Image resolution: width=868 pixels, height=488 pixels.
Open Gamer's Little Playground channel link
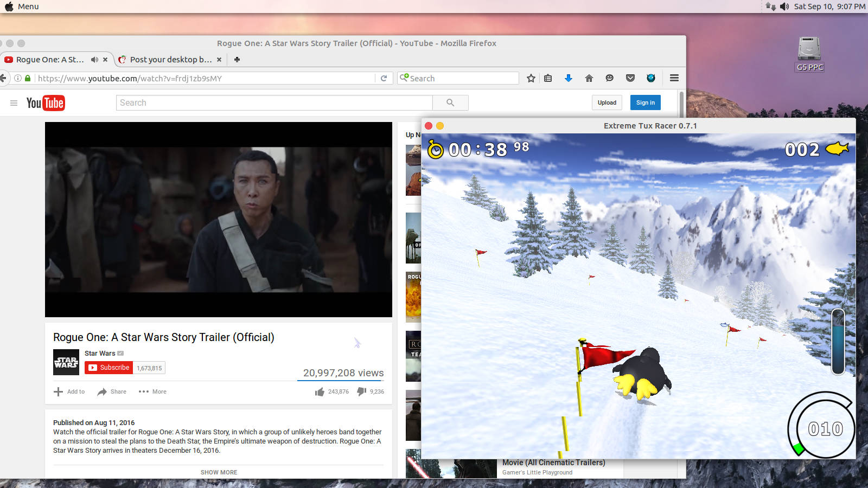(x=537, y=473)
